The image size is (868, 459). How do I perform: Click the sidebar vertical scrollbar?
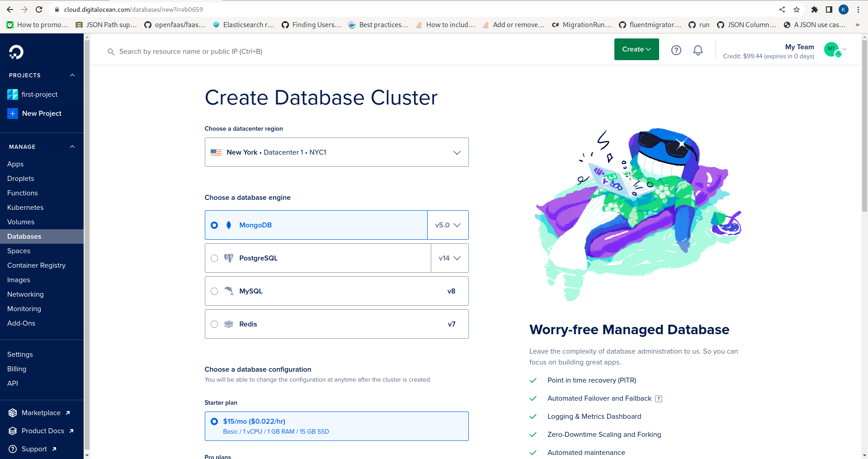coord(87,244)
